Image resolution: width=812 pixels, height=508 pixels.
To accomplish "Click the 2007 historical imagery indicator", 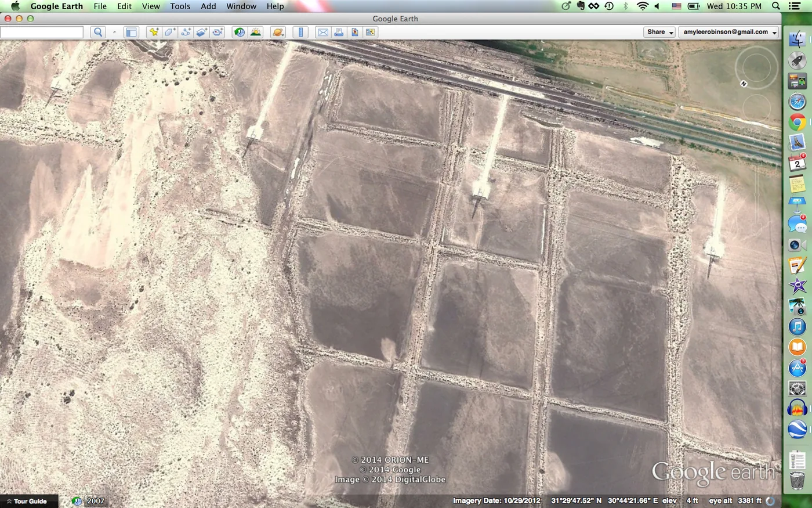I will [96, 501].
